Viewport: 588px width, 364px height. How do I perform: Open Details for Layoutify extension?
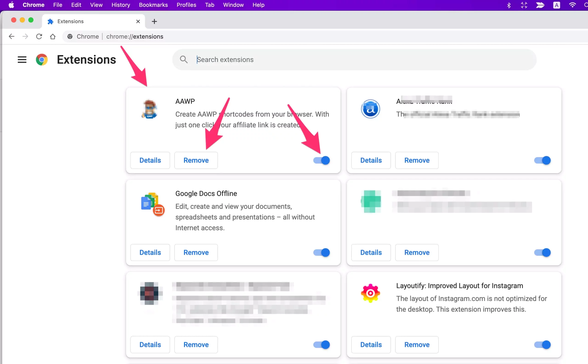(371, 345)
